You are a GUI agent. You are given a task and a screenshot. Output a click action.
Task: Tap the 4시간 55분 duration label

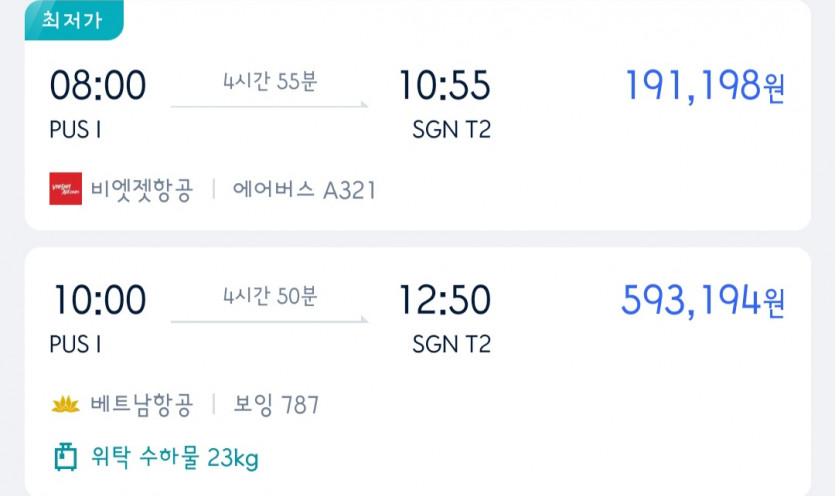tap(270, 82)
